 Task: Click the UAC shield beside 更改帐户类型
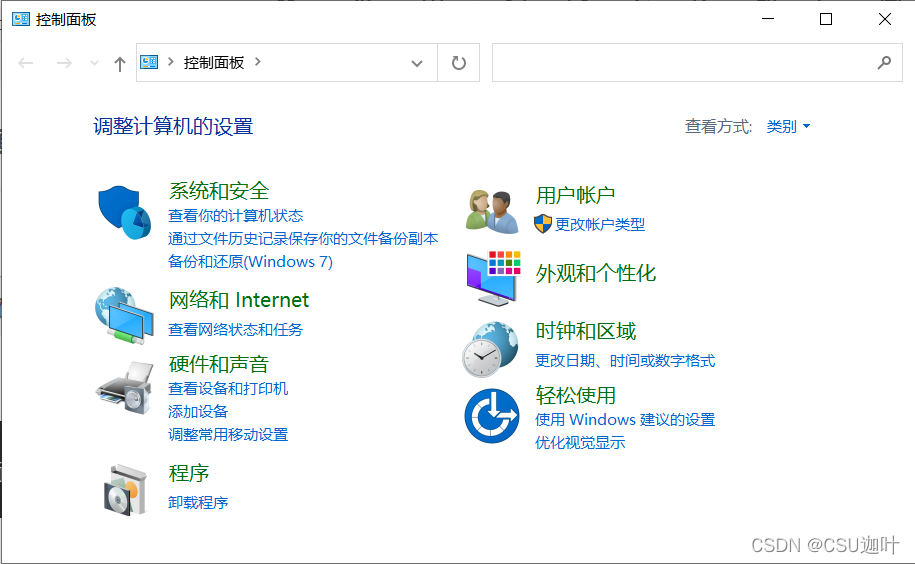pos(543,224)
